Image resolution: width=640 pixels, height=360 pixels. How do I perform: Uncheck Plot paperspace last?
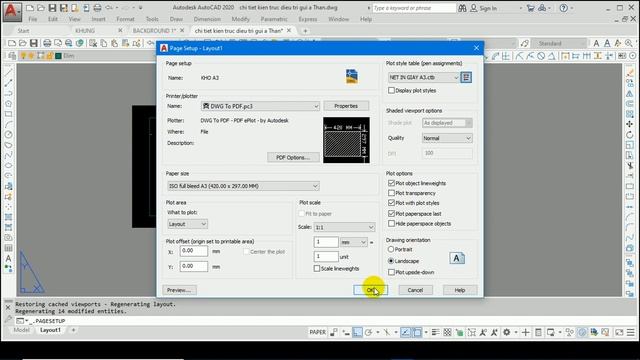click(391, 213)
